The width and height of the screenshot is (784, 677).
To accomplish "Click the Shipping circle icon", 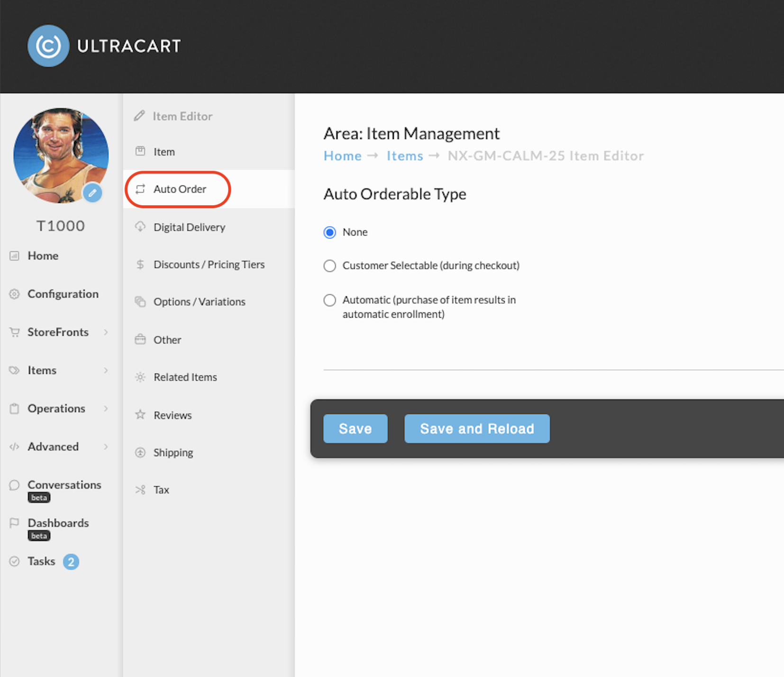I will 140,452.
